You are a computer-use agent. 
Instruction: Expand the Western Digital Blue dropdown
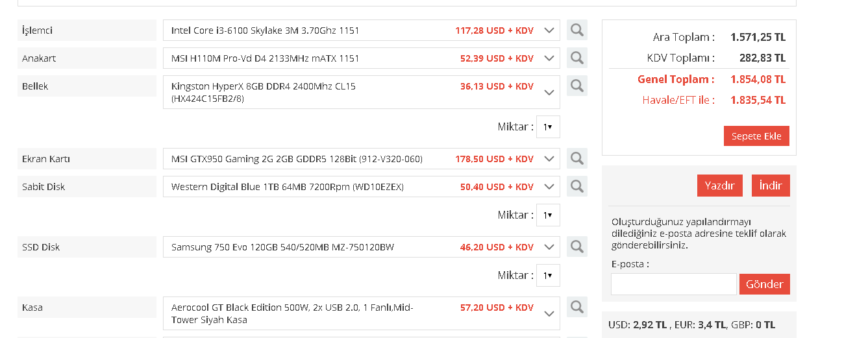coord(549,187)
